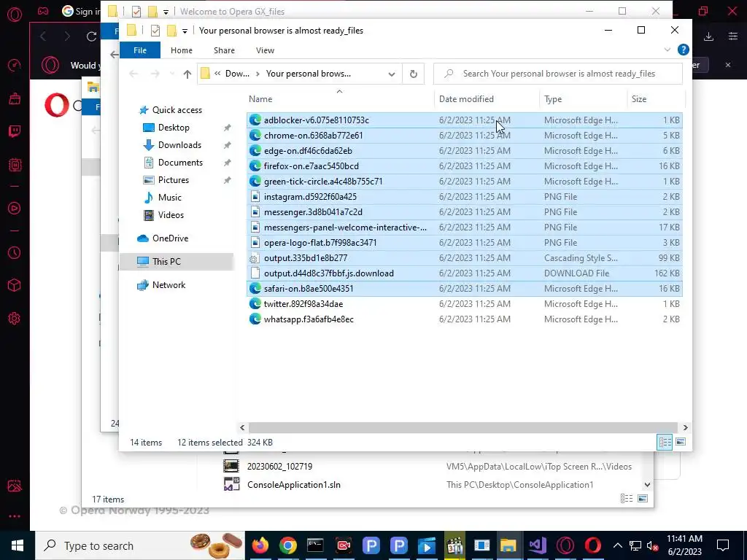Image resolution: width=747 pixels, height=560 pixels.
Task: Select Network in navigation pane
Action: click(x=161, y=285)
